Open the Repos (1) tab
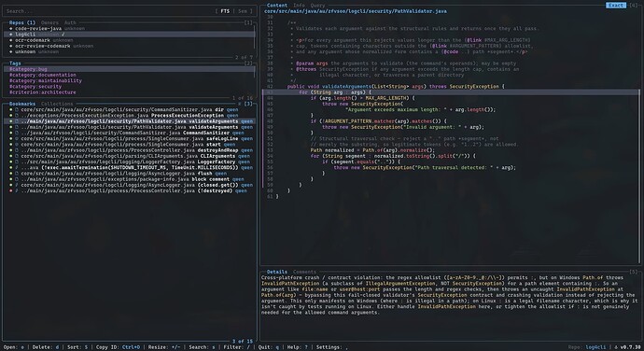Image resolution: width=644 pixels, height=351 pixels. (22, 22)
